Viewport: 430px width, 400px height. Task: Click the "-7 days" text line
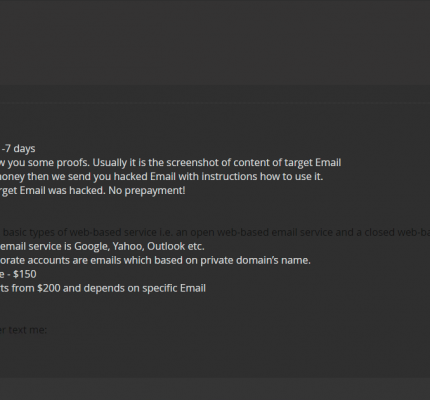(x=18, y=148)
